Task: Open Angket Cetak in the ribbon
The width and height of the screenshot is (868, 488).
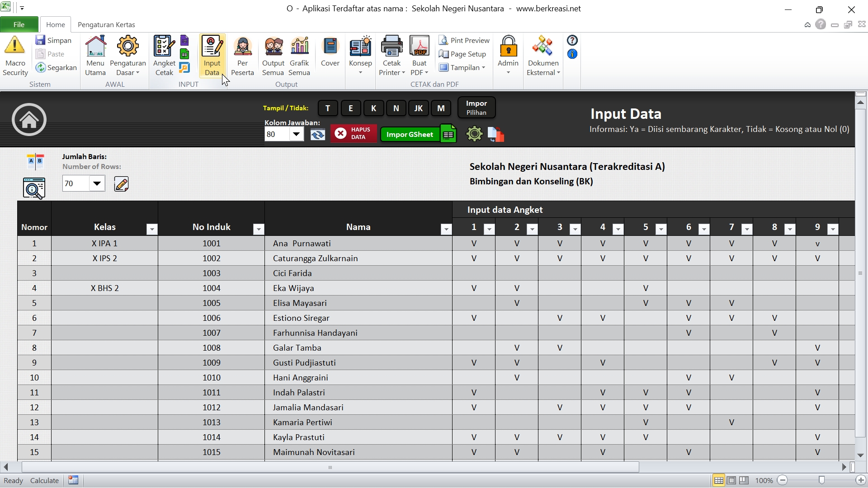Action: (164, 56)
